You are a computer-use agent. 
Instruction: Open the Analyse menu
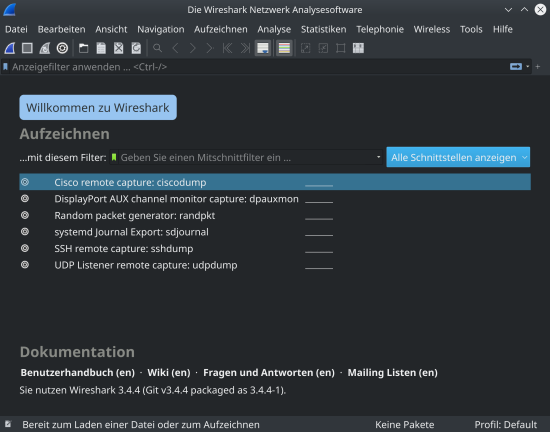(274, 29)
